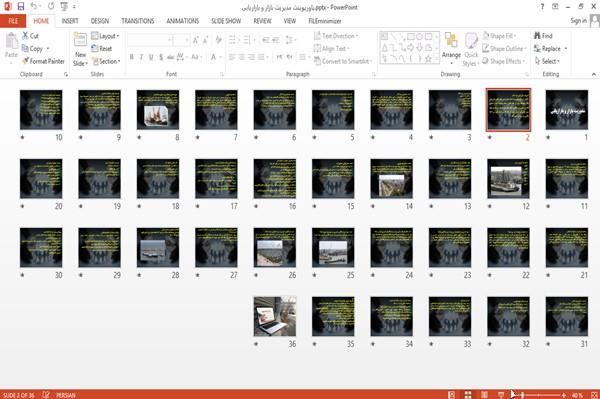The image size is (600, 399).
Task: Click the Paste clipboard icon
Action: tap(11, 41)
